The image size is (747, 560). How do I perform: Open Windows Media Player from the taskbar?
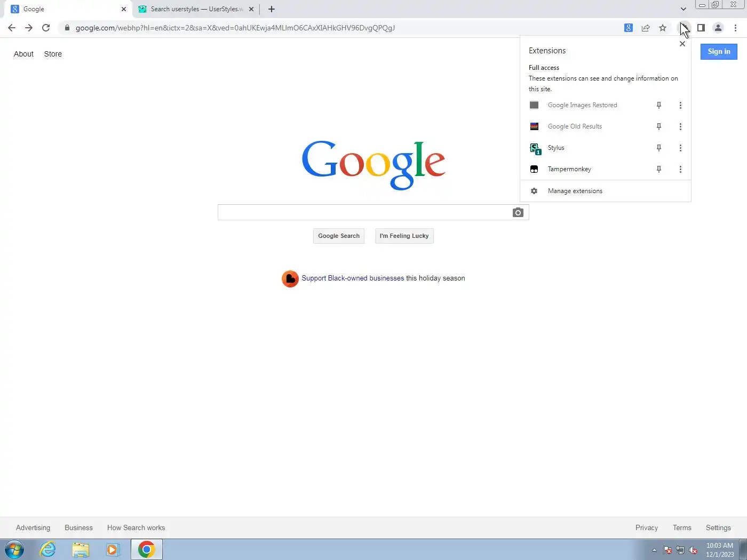tap(113, 549)
